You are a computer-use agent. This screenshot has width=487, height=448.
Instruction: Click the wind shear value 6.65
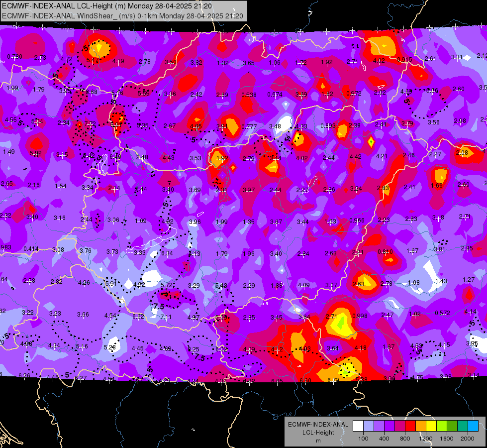pos(277,381)
